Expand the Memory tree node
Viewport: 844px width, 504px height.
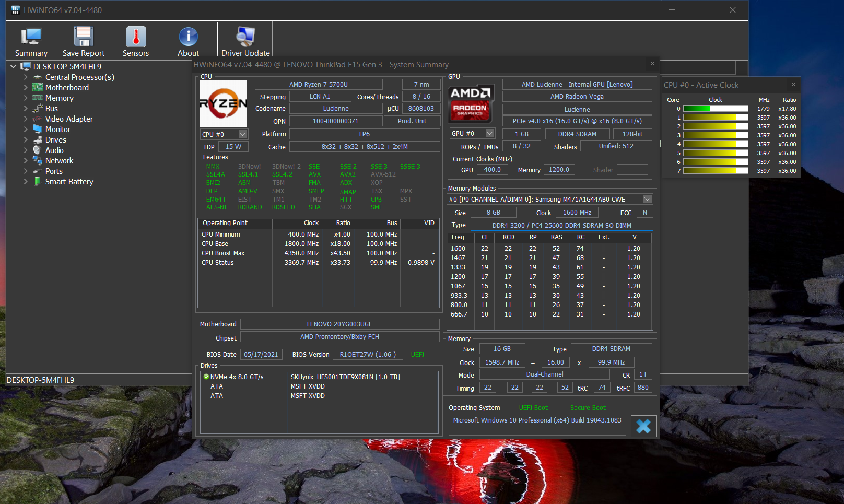(26, 98)
